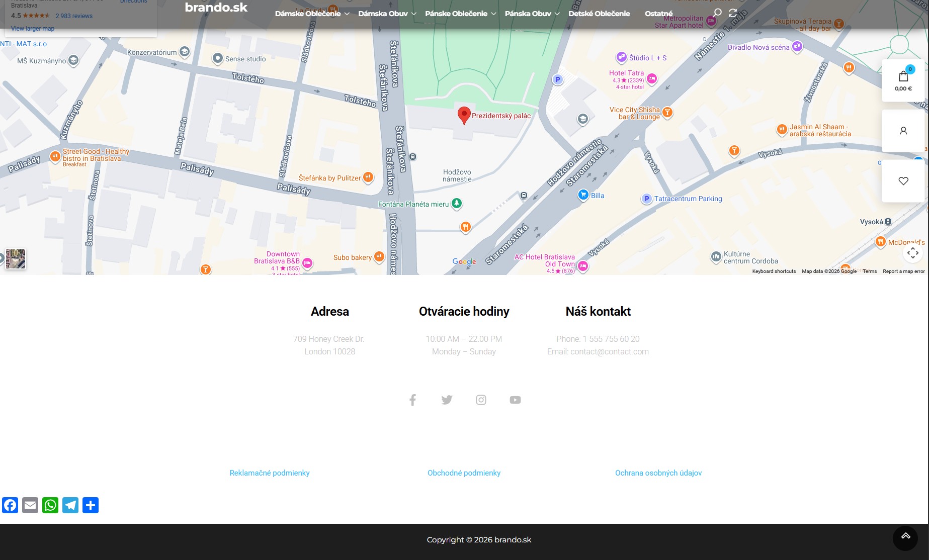This screenshot has height=560, width=929.
Task: Open the YouTube footer icon
Action: 515,400
